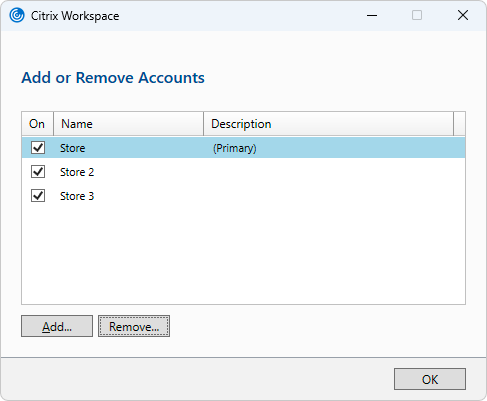Screen dimensions: 487x401
Task: Select the Store 2 row
Action: click(x=243, y=172)
